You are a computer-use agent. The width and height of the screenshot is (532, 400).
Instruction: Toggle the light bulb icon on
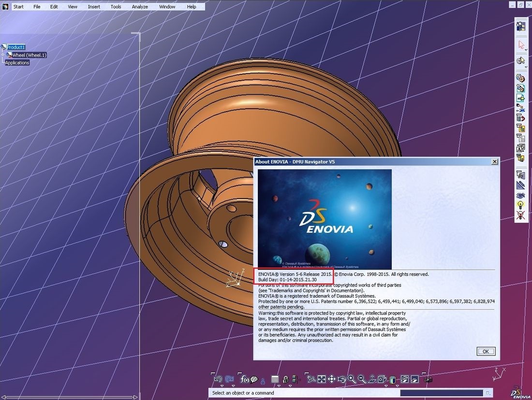(x=521, y=205)
